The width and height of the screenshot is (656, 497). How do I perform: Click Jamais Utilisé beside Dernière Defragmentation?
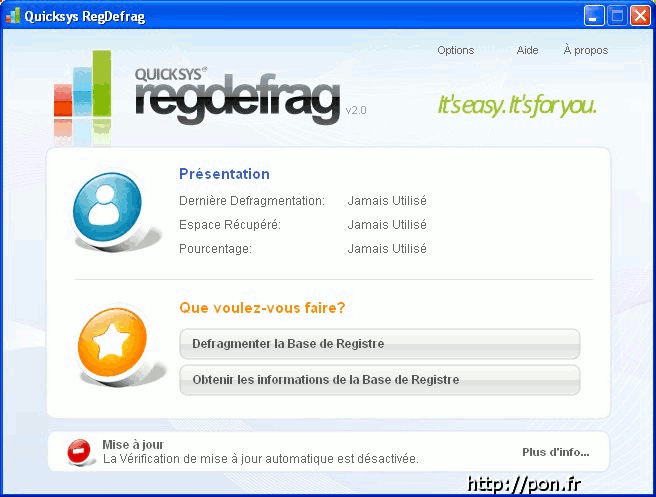387,201
